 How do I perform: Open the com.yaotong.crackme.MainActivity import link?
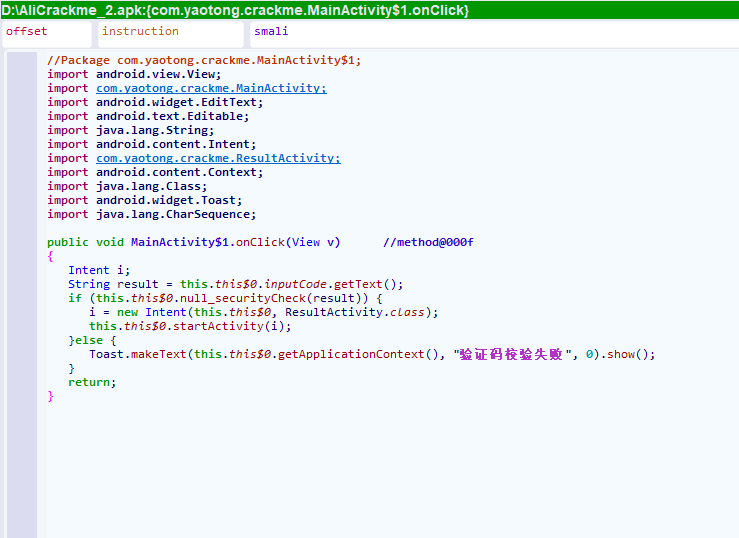pyautogui.click(x=211, y=88)
